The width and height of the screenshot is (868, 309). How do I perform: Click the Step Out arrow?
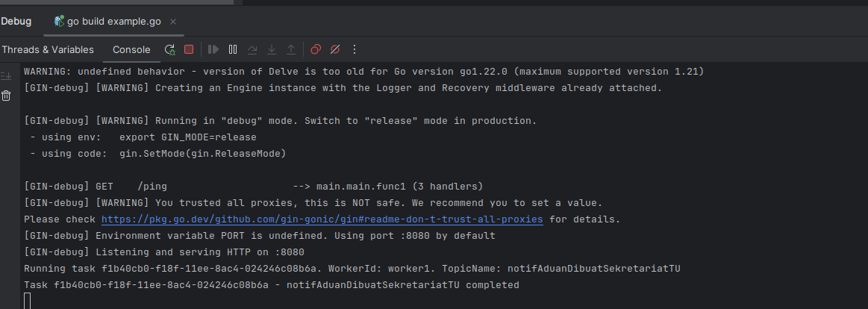291,49
